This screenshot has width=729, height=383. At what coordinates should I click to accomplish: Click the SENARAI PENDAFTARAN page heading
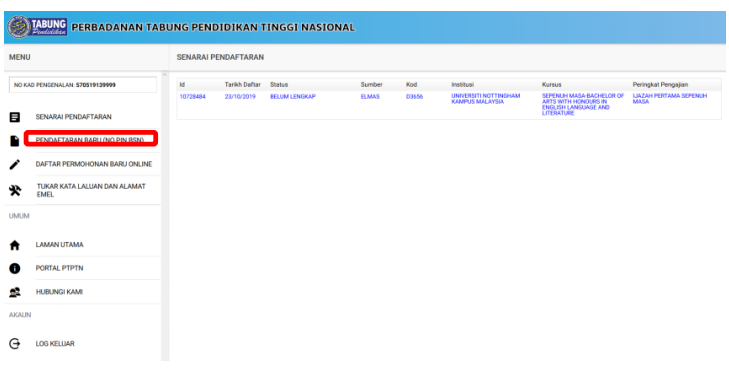[x=220, y=57]
